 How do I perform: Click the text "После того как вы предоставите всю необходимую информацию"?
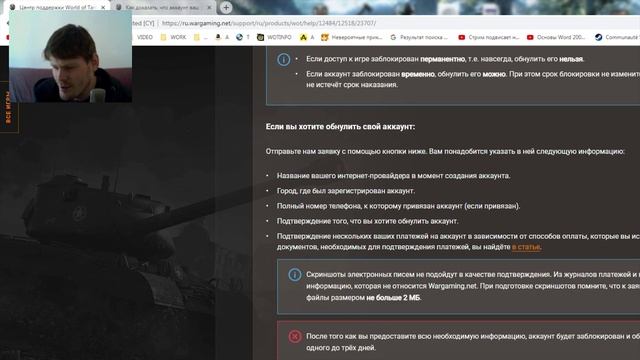pos(416,337)
